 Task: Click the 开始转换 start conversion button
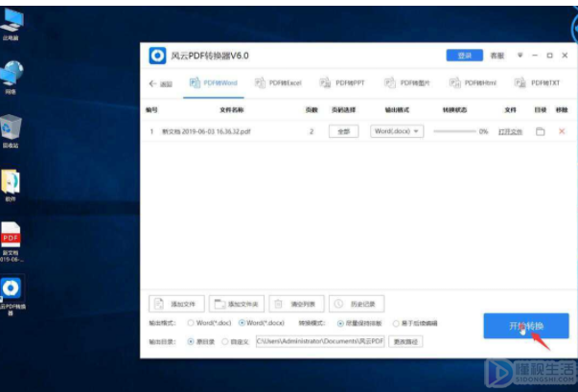pyautogui.click(x=526, y=326)
